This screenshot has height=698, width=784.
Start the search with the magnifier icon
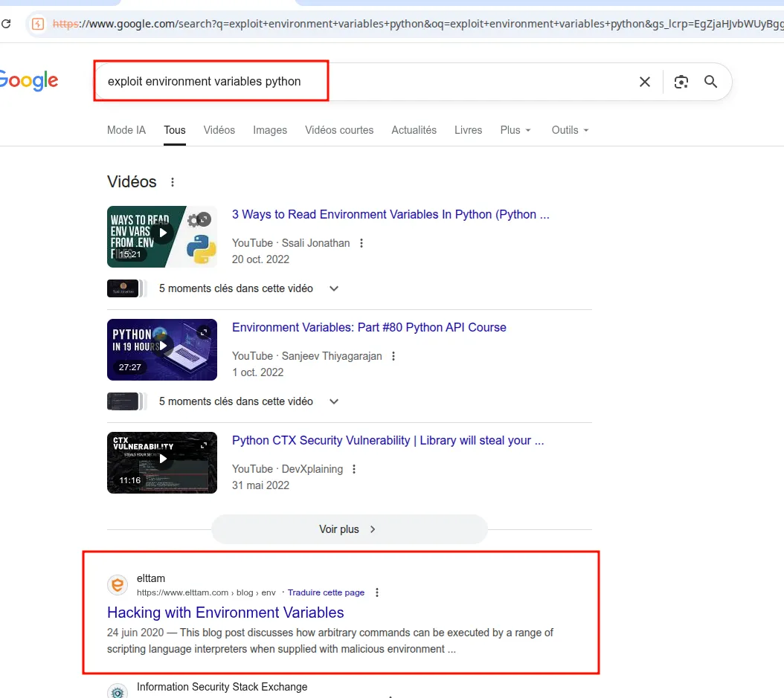pyautogui.click(x=710, y=83)
